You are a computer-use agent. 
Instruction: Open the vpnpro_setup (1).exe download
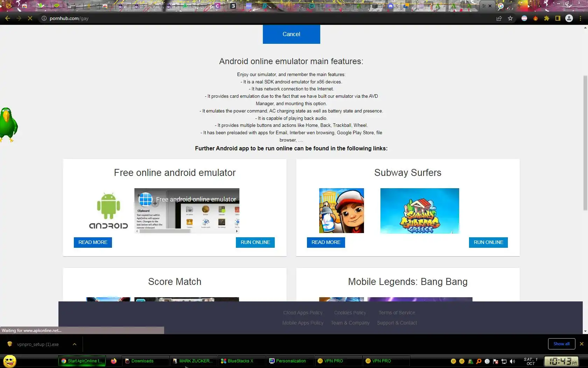(x=37, y=344)
